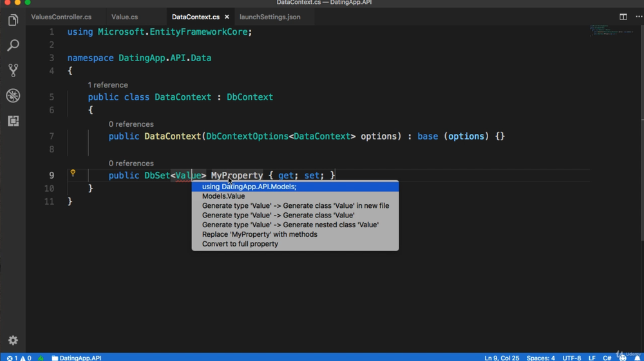The height and width of the screenshot is (361, 644).
Task: Click 'DatingApp.API.Data' namespace on line 3
Action: [165, 58]
